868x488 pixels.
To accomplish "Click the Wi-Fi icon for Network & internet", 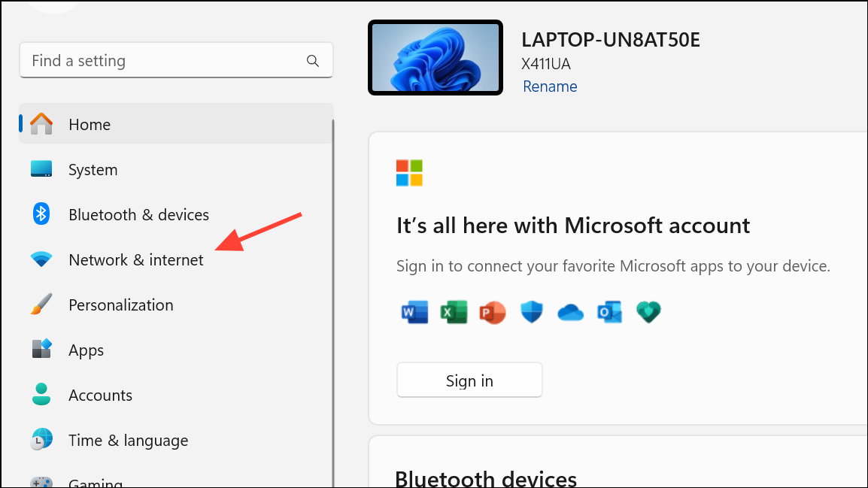I will coord(41,259).
